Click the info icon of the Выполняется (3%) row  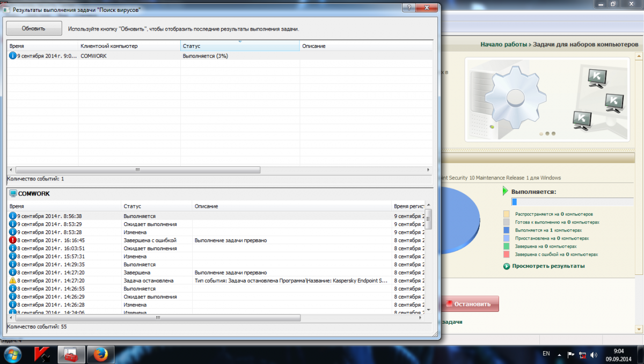pyautogui.click(x=13, y=56)
